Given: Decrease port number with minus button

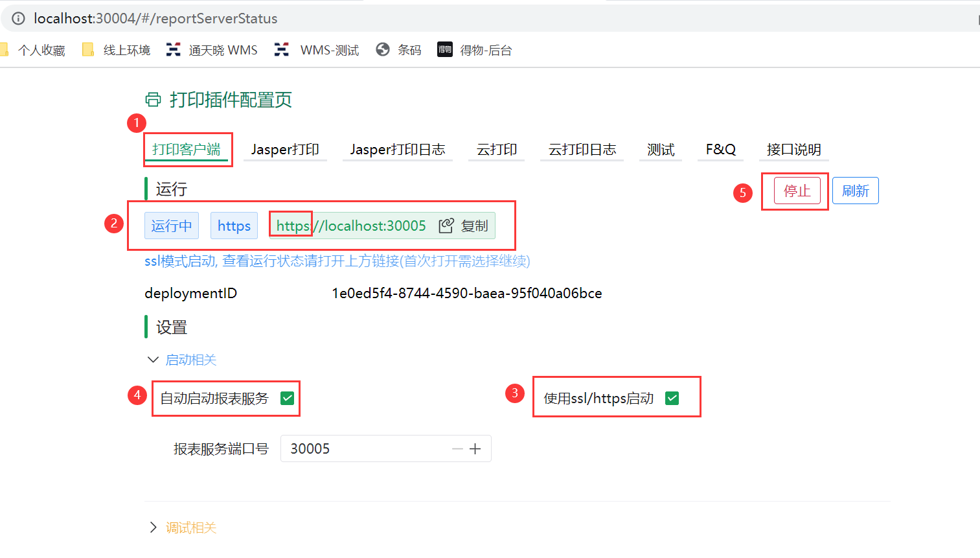Looking at the screenshot, I should point(457,449).
